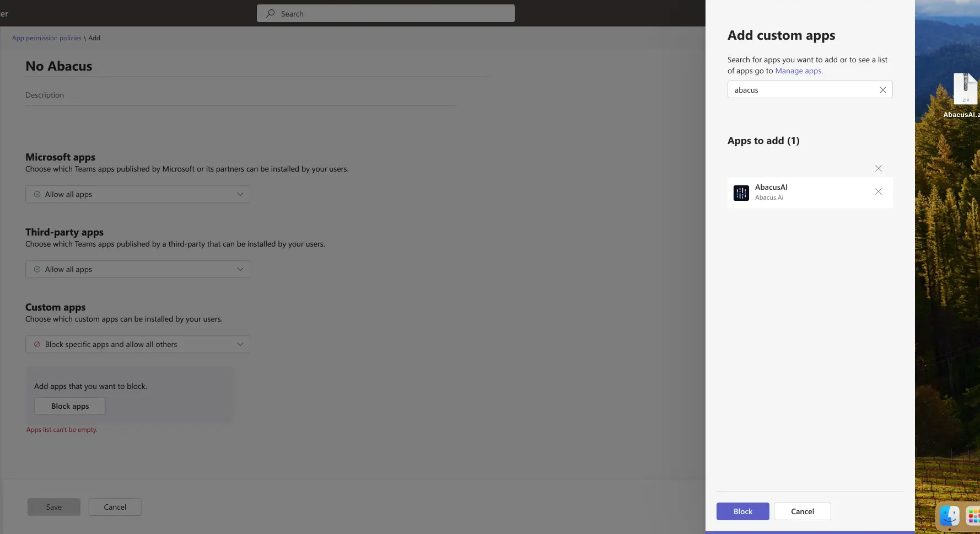Click into the abacus app search field
Screen dimensions: 980x534
click(802, 90)
